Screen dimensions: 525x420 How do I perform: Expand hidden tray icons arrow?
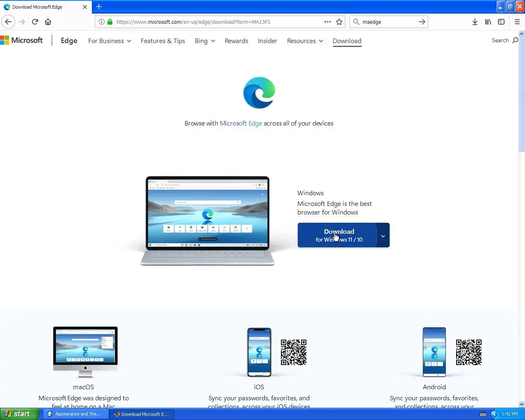(x=494, y=414)
